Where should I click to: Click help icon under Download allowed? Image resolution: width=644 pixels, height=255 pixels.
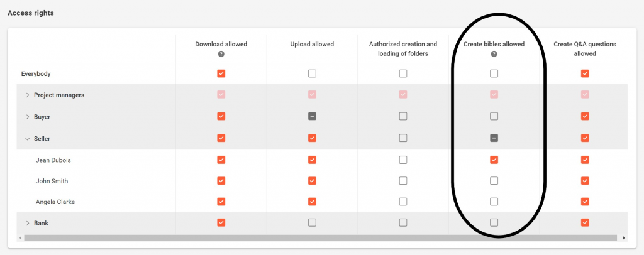(x=221, y=55)
